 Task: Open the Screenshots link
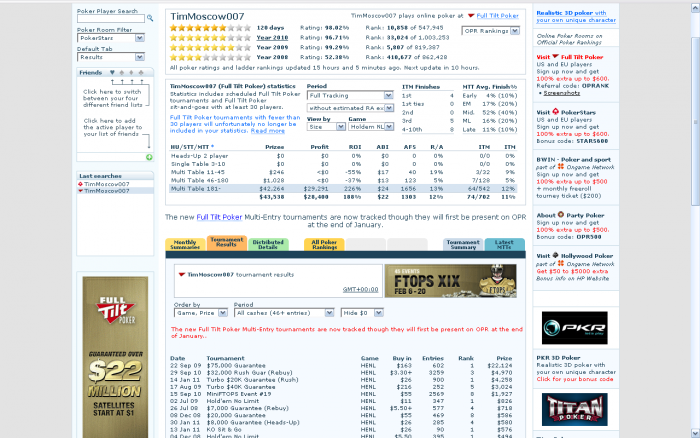tap(562, 93)
